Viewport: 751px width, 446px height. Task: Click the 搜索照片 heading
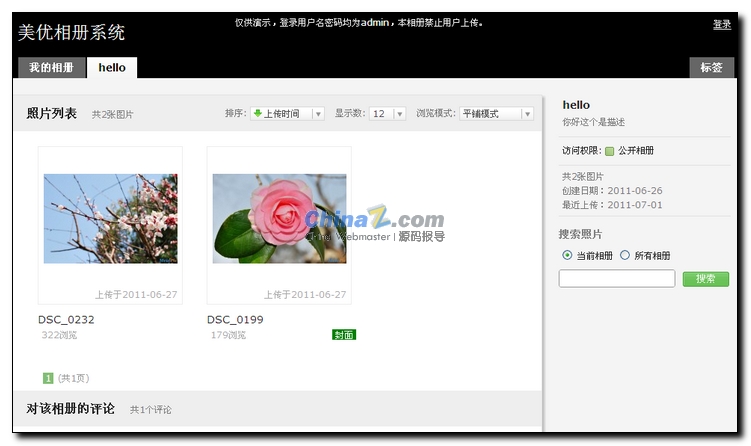click(580, 234)
